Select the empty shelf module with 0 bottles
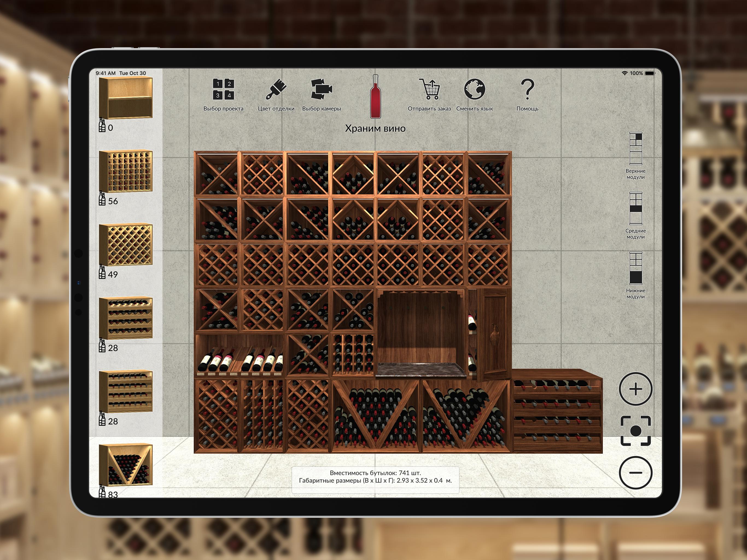The image size is (747, 560). tap(126, 98)
